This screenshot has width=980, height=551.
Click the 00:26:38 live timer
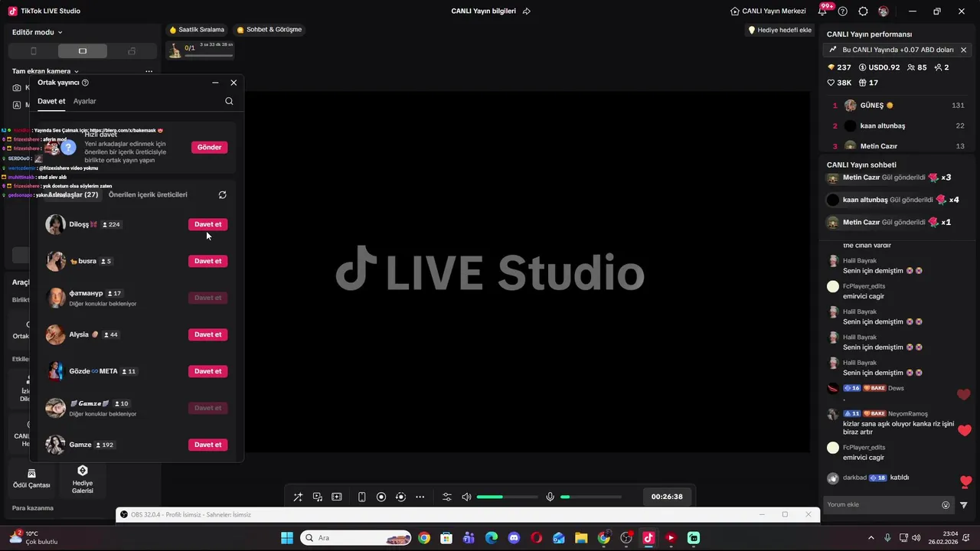(x=667, y=497)
